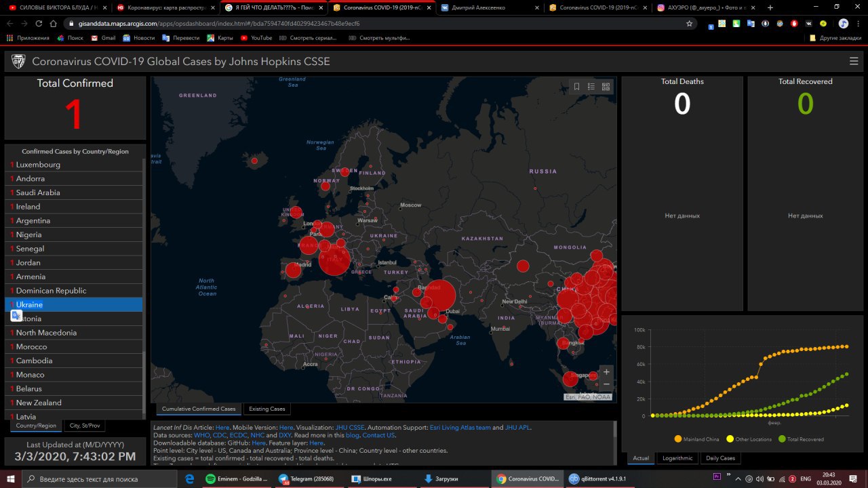Open Шпоры.exe in the taskbar
Screen dimensions: 868x488
point(381,479)
